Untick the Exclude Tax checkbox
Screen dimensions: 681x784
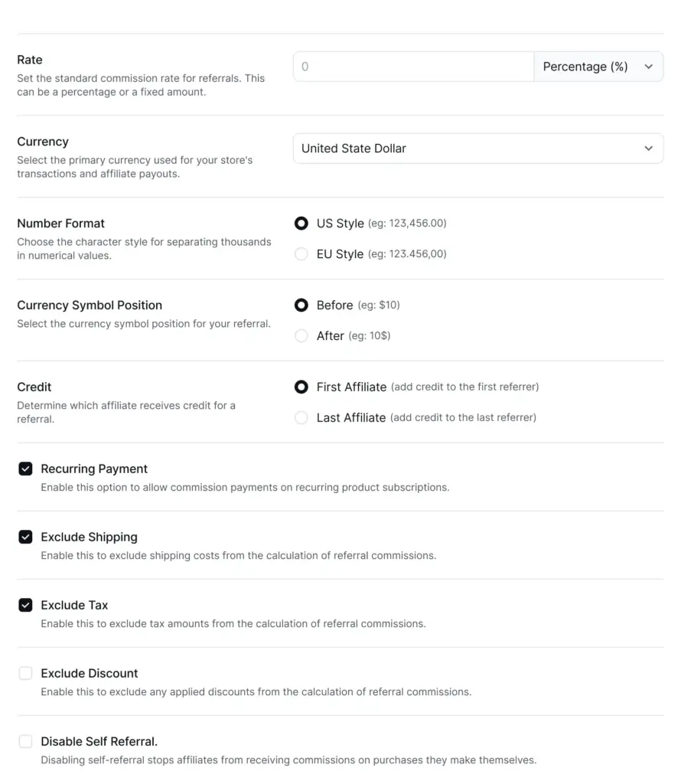point(25,605)
